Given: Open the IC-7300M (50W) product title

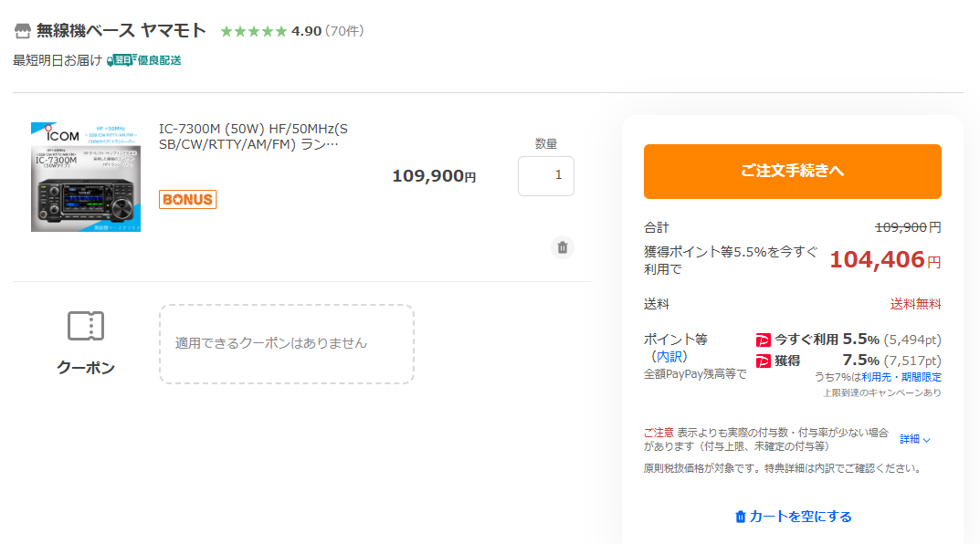Looking at the screenshot, I should 253,136.
